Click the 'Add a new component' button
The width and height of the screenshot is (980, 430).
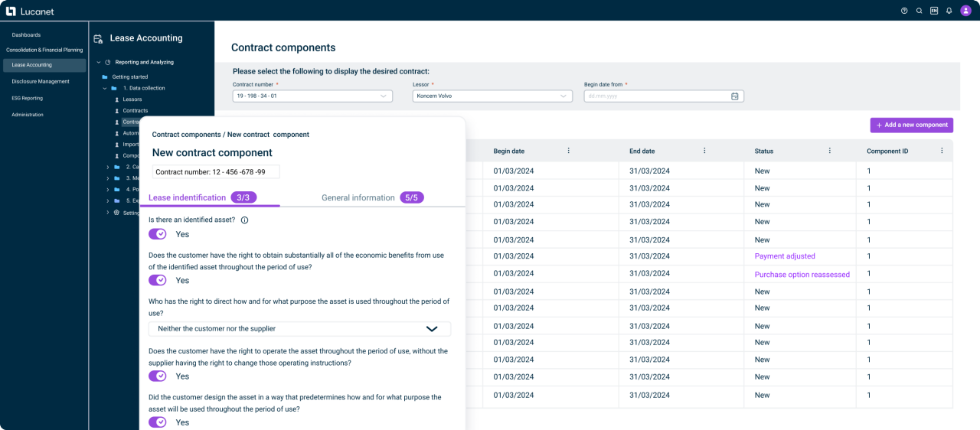911,125
